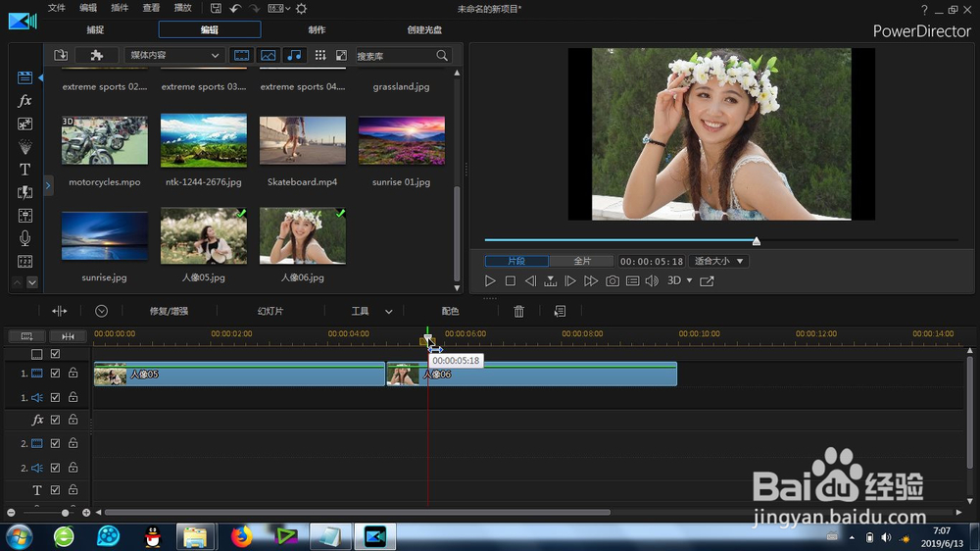Disable audio track 2 checkbox
The width and height of the screenshot is (980, 551).
click(56, 468)
